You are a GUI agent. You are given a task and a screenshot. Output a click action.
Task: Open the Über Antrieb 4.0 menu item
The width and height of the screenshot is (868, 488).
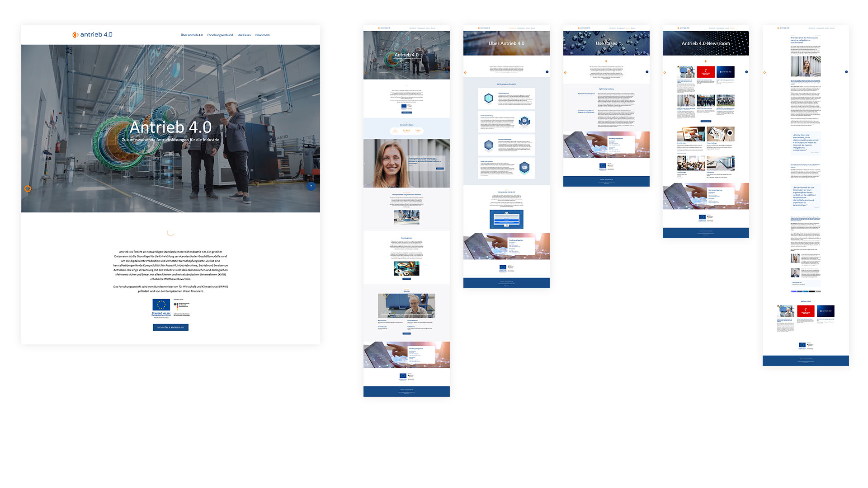(x=191, y=35)
